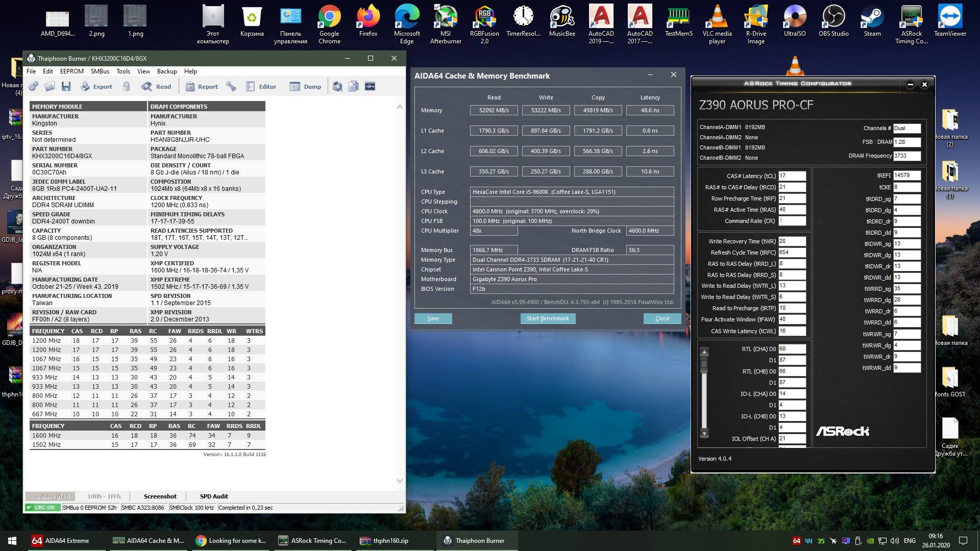Click the waveform monitor icon in Thaiphoon toolbar
Image resolution: width=980 pixels, height=551 pixels.
[370, 87]
